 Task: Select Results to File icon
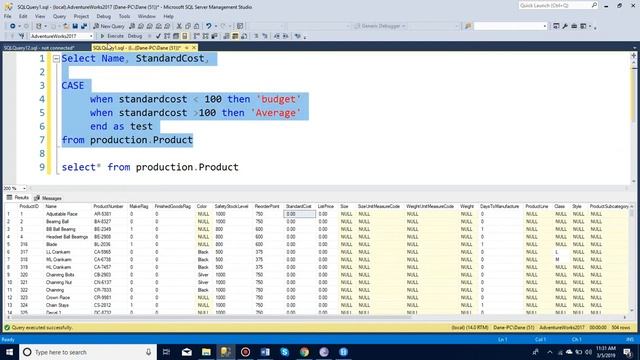click(244, 36)
